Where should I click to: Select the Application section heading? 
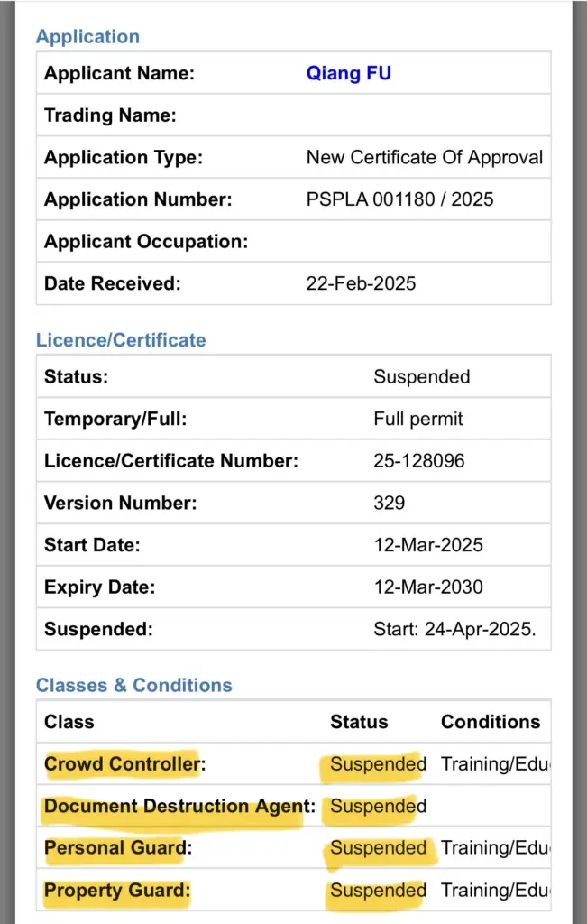87,36
